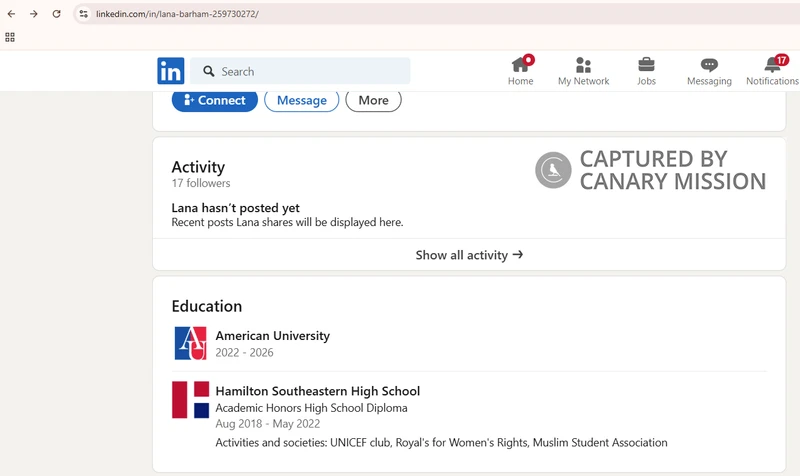Go forward with the browser forward arrow

tap(34, 14)
